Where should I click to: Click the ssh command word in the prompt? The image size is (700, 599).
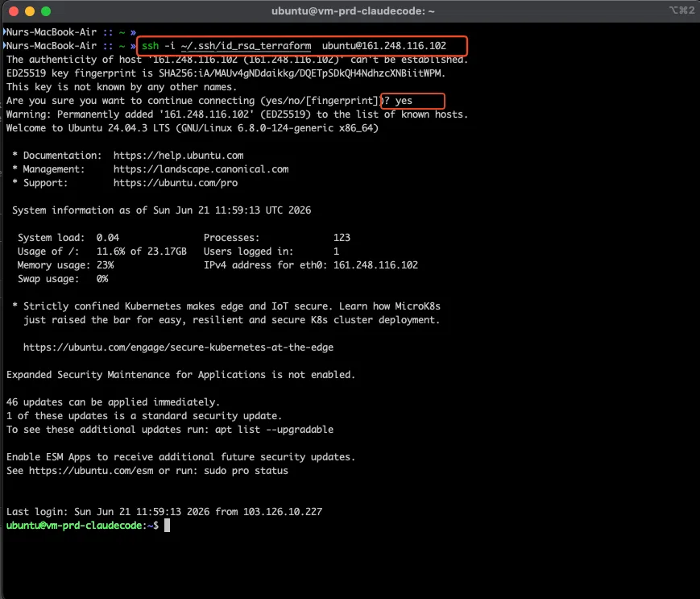[x=151, y=46]
